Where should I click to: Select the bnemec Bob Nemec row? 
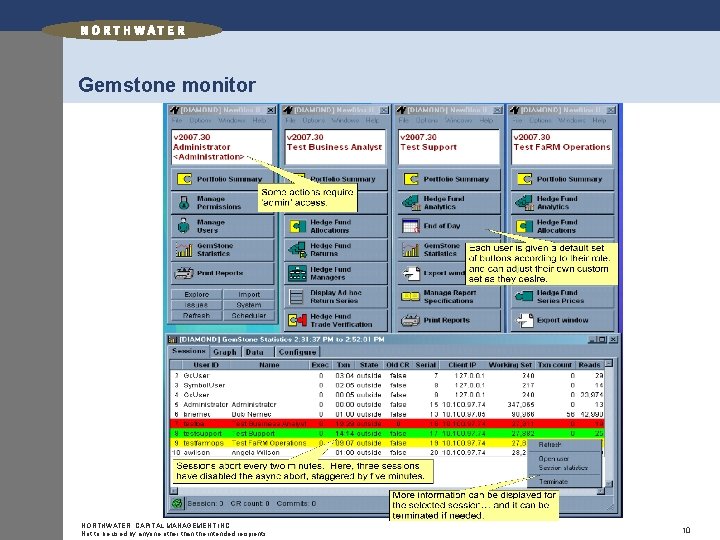[x=387, y=414]
